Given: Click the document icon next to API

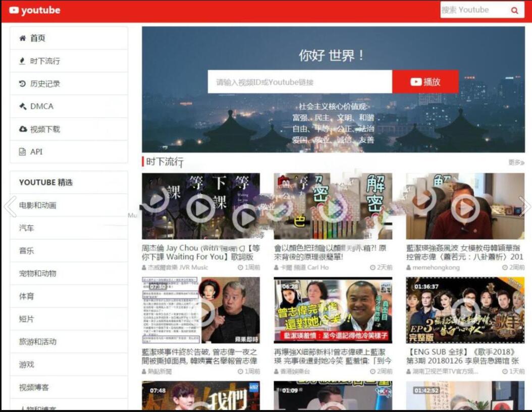Looking at the screenshot, I should (x=22, y=151).
